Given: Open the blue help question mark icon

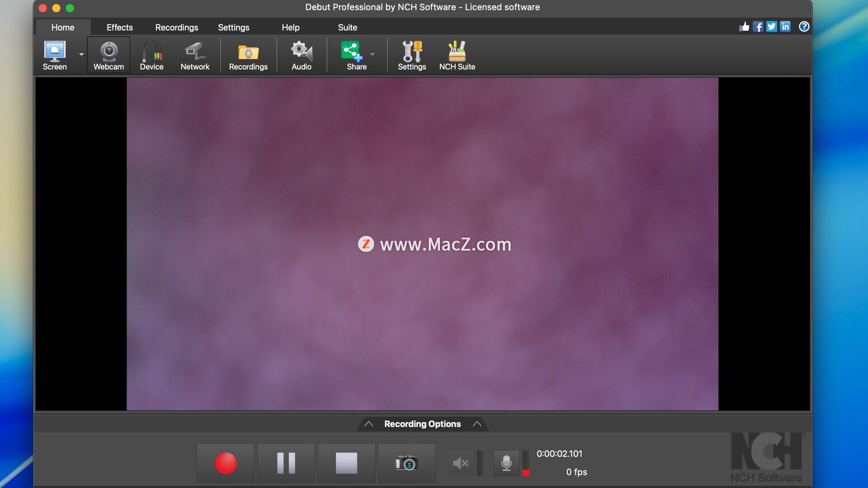Looking at the screenshot, I should (804, 27).
